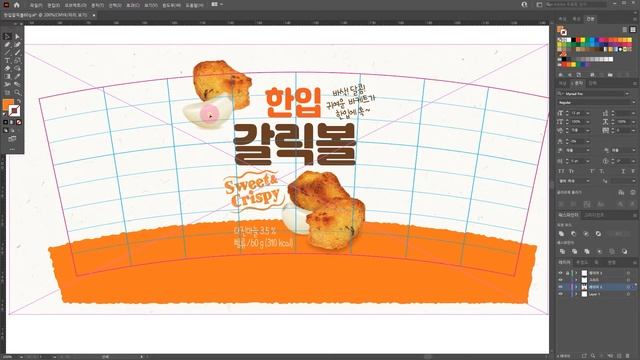Expand top locked layer contents
Screen dimensions: 640x360
(x=576, y=273)
